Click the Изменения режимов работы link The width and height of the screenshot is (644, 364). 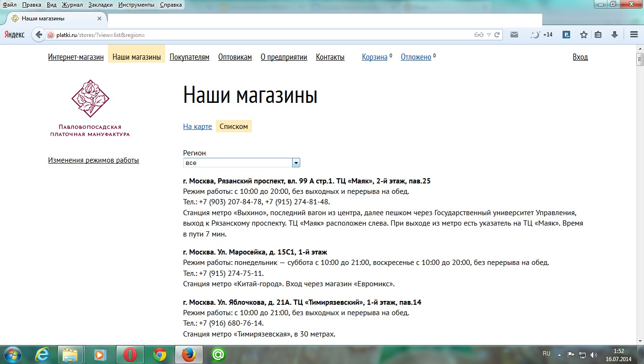[93, 160]
